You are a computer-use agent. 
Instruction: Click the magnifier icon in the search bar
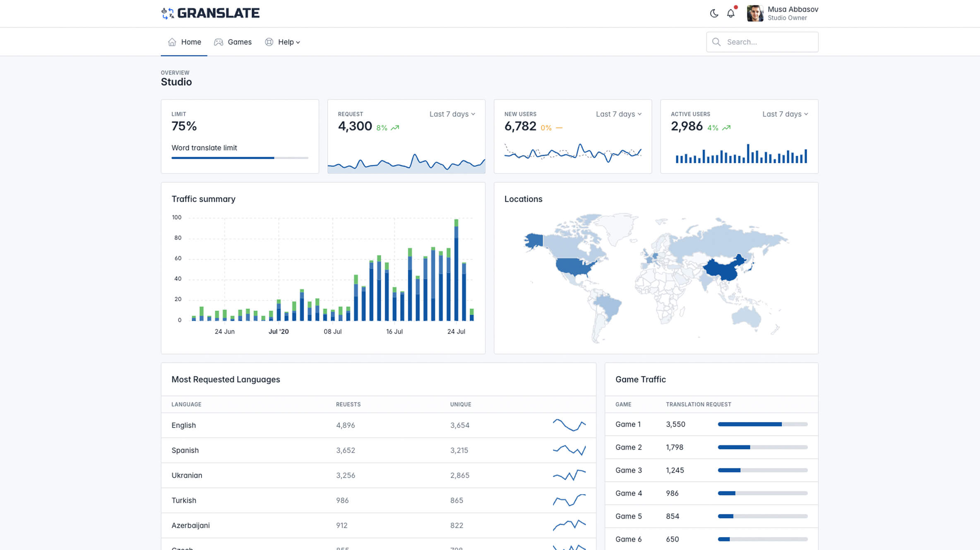coord(716,42)
